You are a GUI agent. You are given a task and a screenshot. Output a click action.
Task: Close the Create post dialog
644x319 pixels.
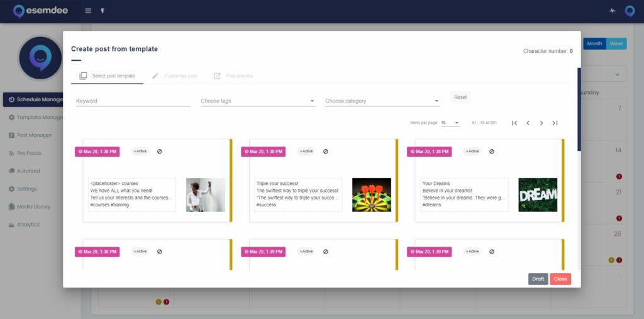click(560, 279)
